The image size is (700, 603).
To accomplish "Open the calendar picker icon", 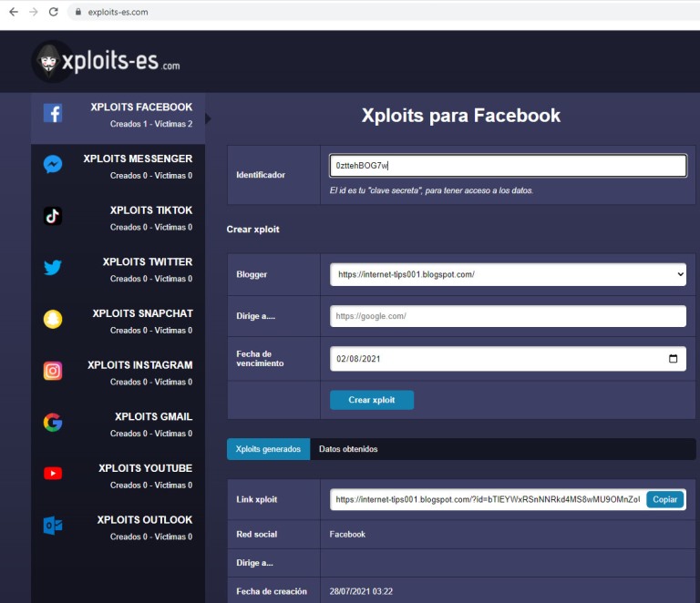I will (x=674, y=359).
